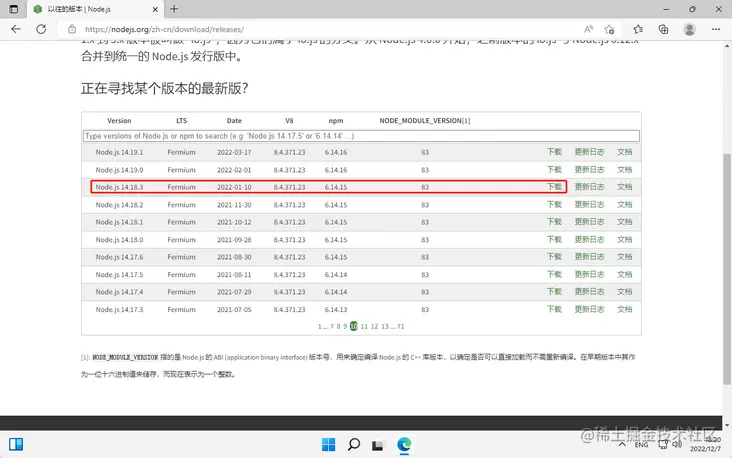This screenshot has width=732, height=458.
Task: Click the V8 column header
Action: click(x=289, y=120)
